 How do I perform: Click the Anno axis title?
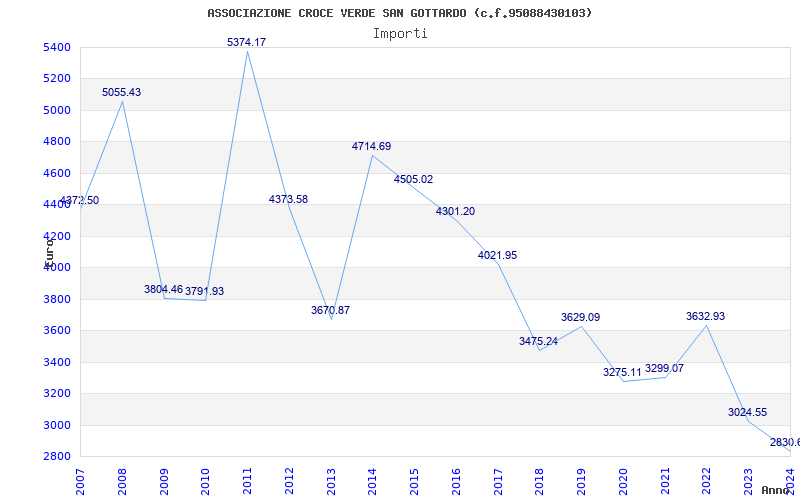(775, 490)
